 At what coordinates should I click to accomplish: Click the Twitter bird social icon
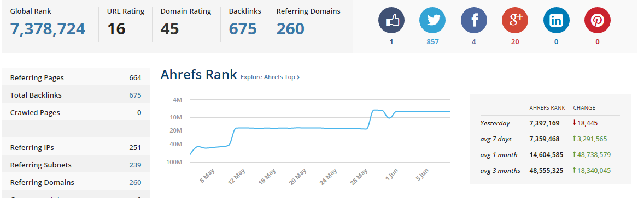432,20
